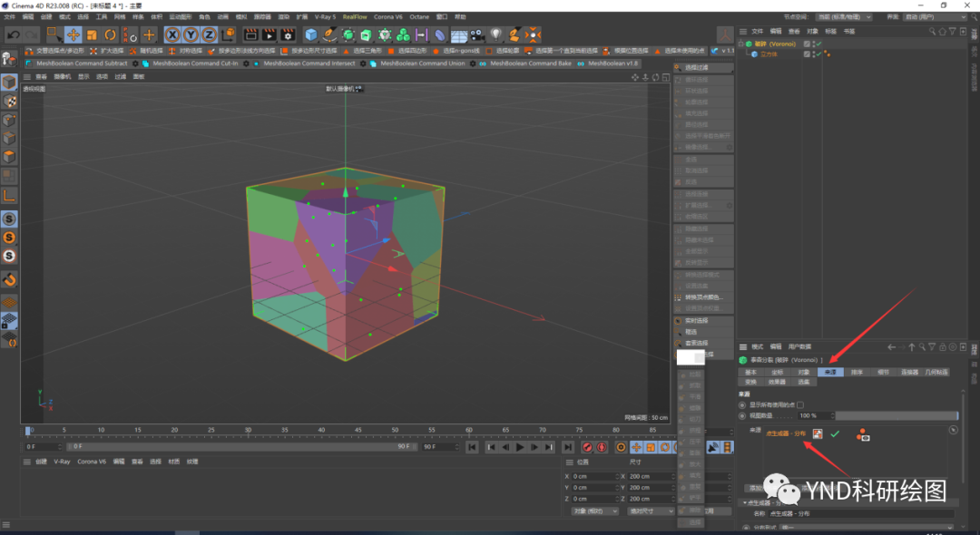Click the Camera object icon
980x535 pixels.
477,35
